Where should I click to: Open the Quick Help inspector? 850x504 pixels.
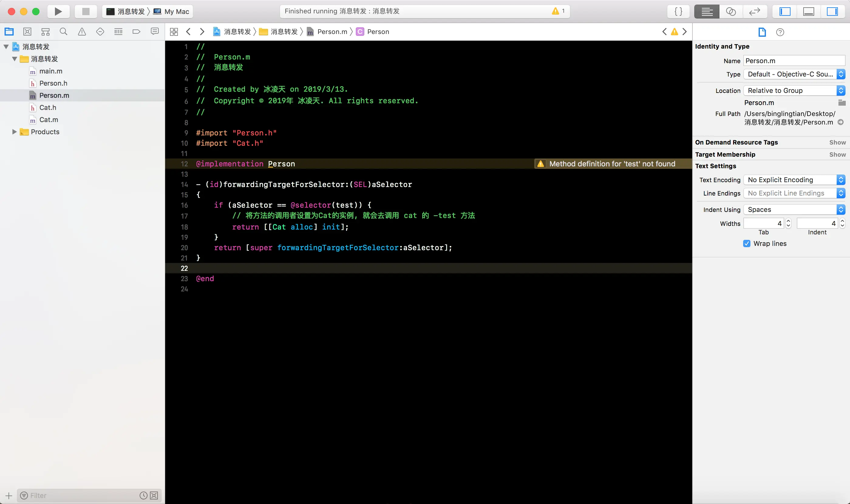tap(780, 32)
